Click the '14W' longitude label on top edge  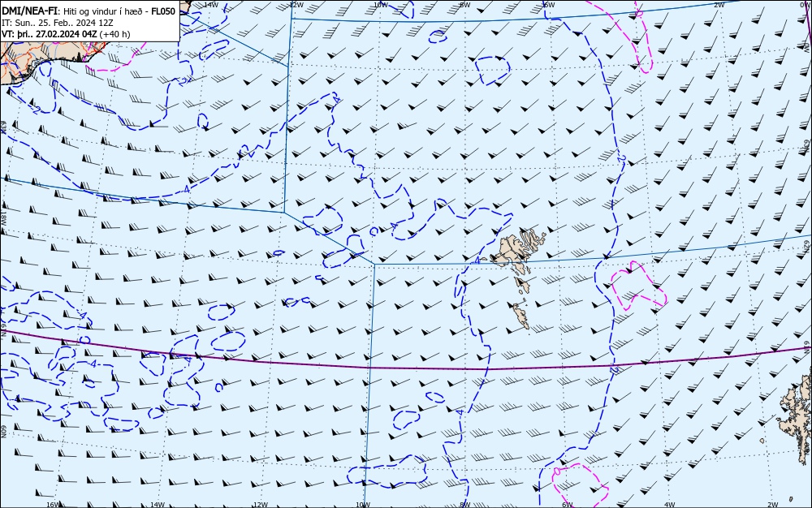point(210,4)
